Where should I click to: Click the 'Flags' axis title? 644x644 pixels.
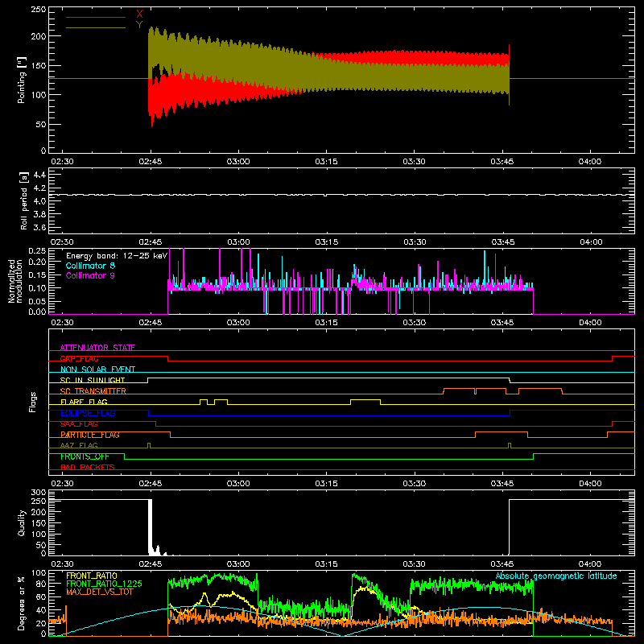point(33,402)
